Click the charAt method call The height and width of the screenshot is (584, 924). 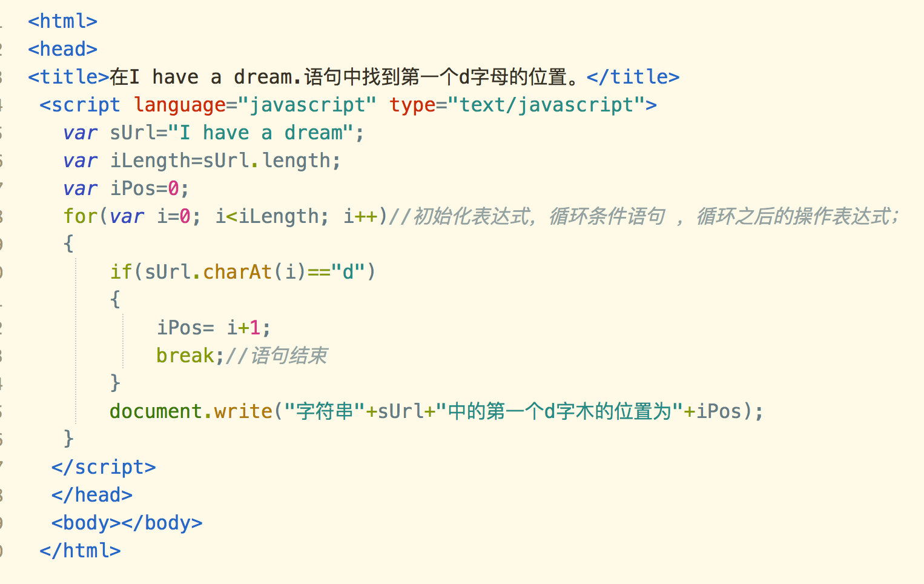(x=237, y=272)
